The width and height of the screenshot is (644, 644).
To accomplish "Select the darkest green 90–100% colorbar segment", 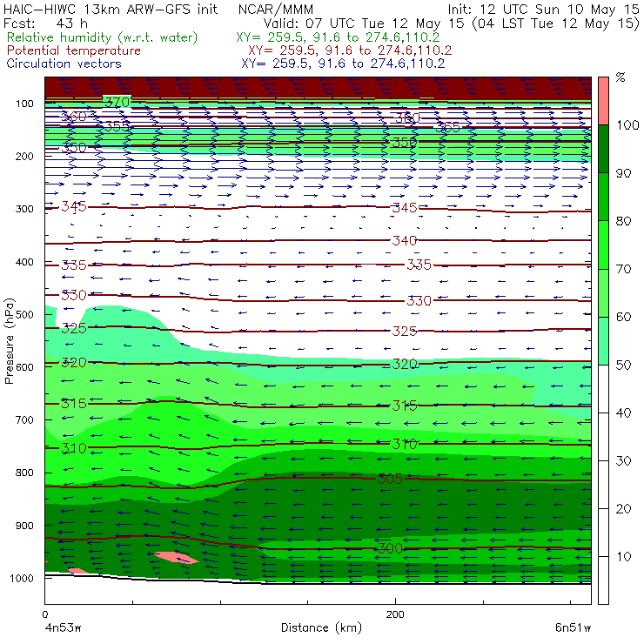I will tap(603, 149).
